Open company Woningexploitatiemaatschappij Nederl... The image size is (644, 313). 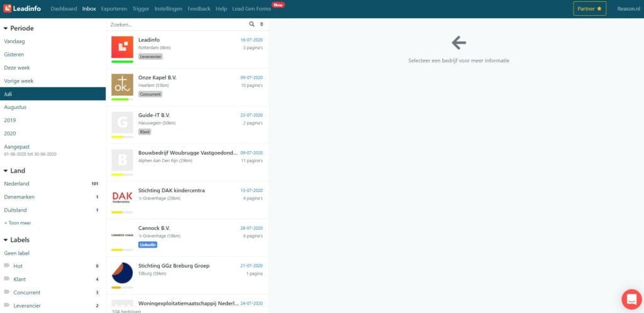pyautogui.click(x=189, y=303)
